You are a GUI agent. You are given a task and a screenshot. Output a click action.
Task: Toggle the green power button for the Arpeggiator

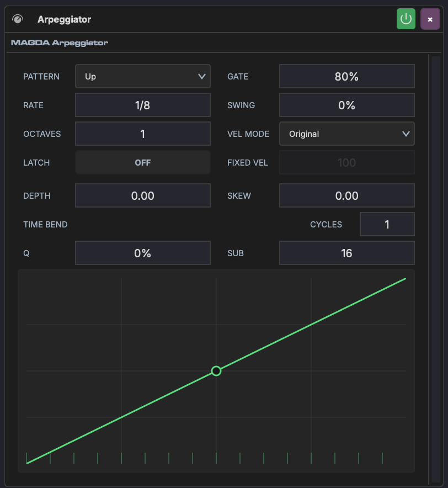pyautogui.click(x=406, y=18)
